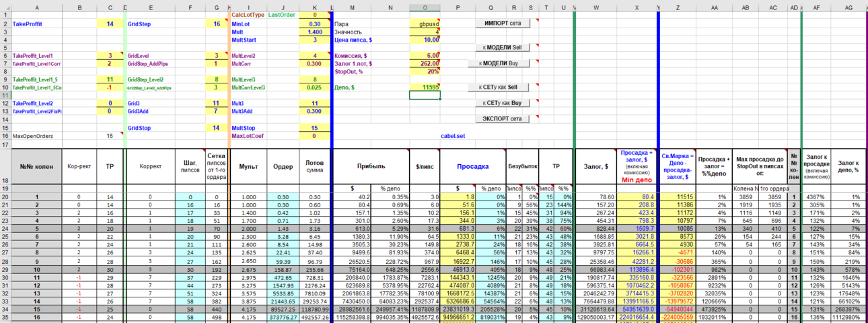The height and width of the screenshot is (323, 868).
Task: Select the Значность value cell
Action: [x=425, y=32]
